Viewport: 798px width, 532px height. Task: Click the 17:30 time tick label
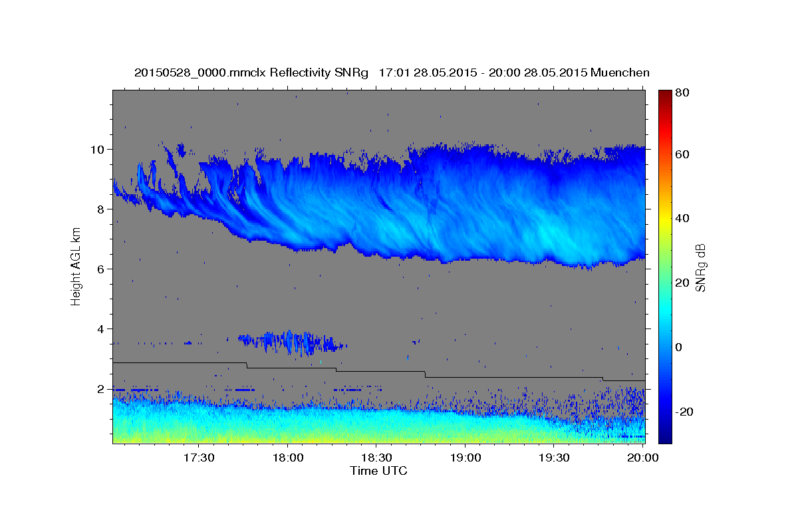(199, 458)
